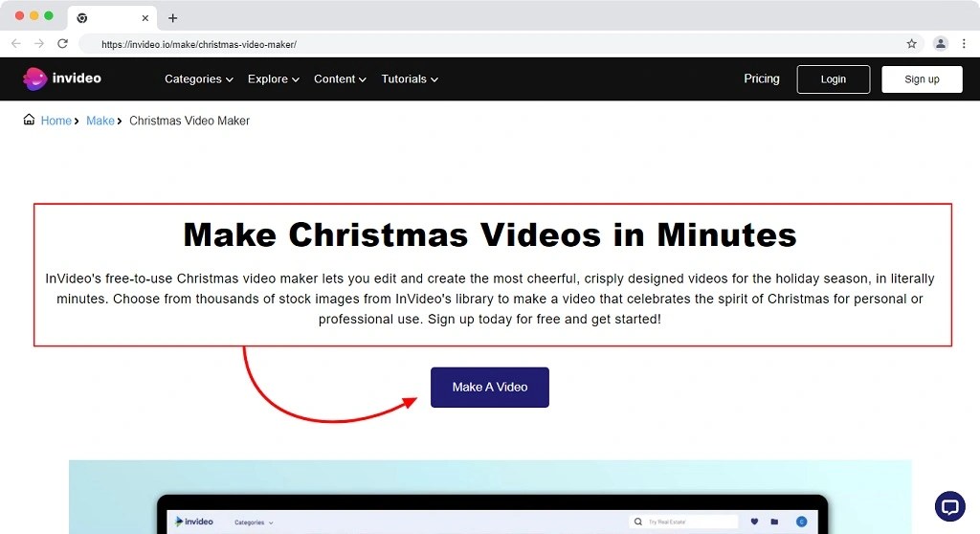Click the Make A Video button
Image resolution: width=980 pixels, height=534 pixels.
(490, 387)
